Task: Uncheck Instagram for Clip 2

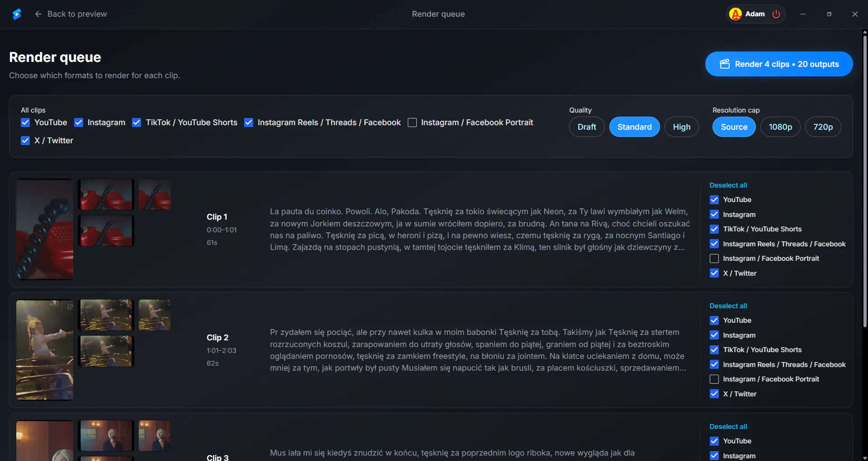Action: [x=714, y=335]
